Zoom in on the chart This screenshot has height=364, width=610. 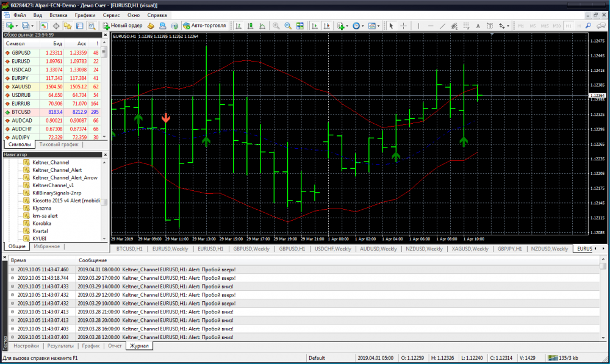276,26
